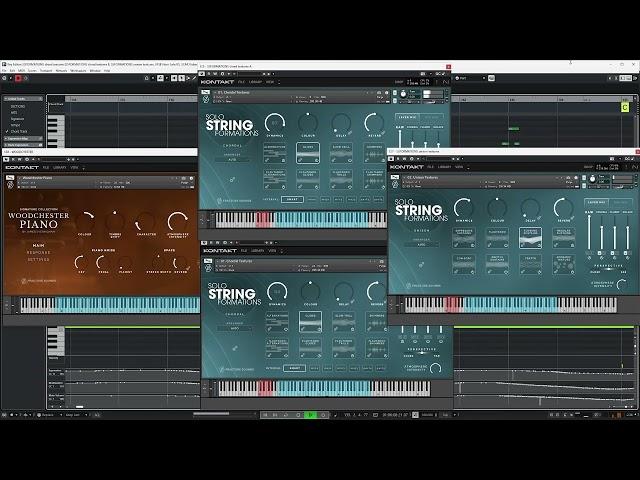Click the Reverb knob in the Unison Textures window
This screenshot has width=640, height=480.
563,208
